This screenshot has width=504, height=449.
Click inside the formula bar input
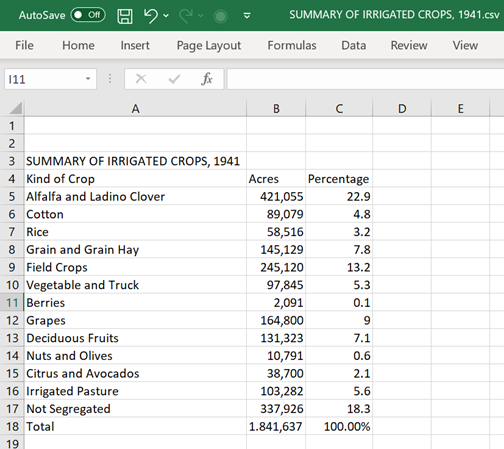pos(365,79)
